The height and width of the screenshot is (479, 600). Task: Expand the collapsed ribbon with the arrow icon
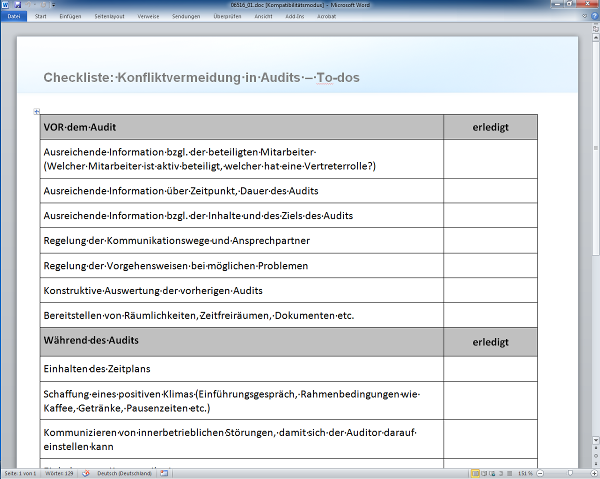coord(583,17)
